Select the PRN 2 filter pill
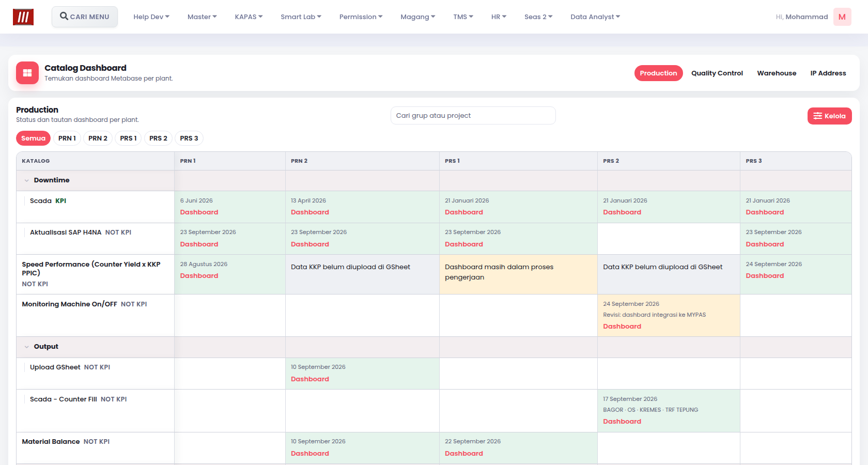868x465 pixels. (x=98, y=138)
